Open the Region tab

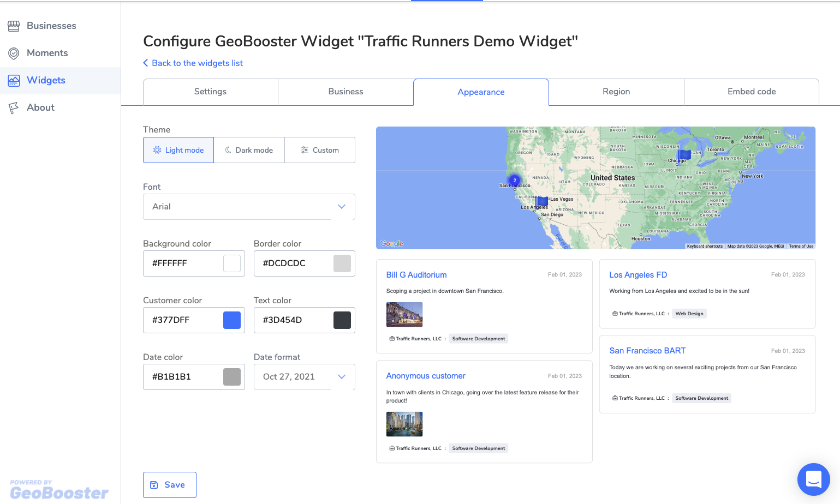[616, 92]
